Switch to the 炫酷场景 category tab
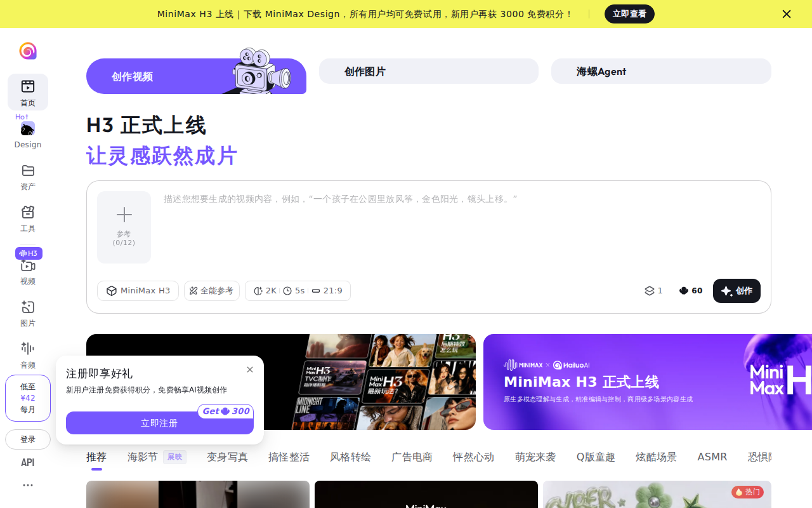 (x=656, y=457)
